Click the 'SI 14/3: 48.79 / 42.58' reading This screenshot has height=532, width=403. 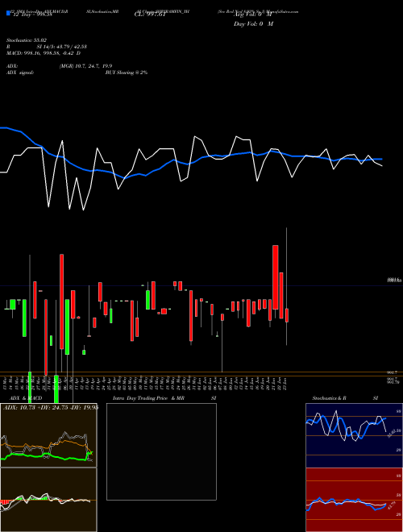(62, 47)
